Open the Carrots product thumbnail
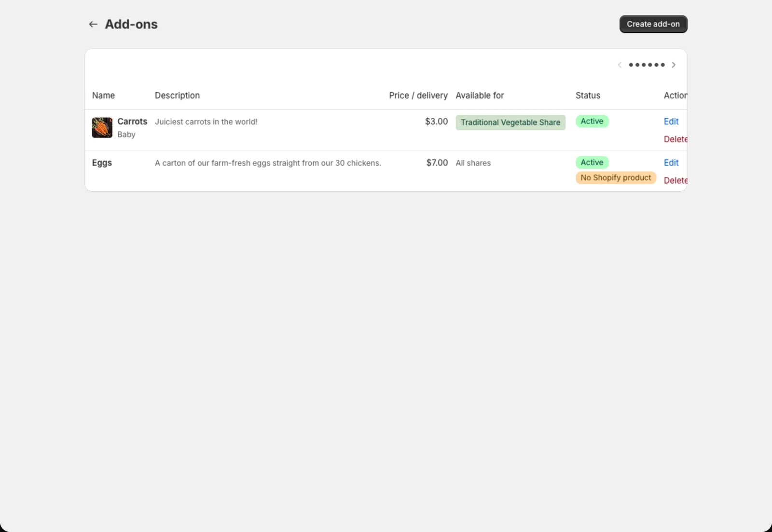The height and width of the screenshot is (532, 772). click(102, 128)
